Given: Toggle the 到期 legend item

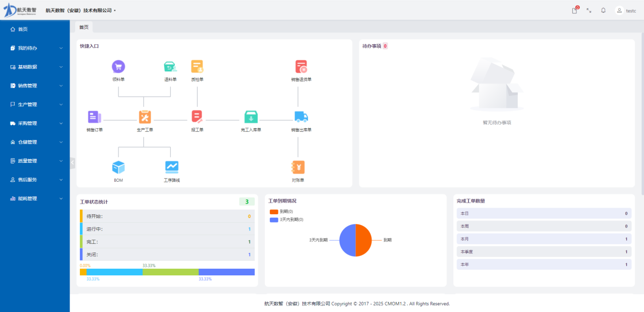Looking at the screenshot, I should (x=281, y=212).
